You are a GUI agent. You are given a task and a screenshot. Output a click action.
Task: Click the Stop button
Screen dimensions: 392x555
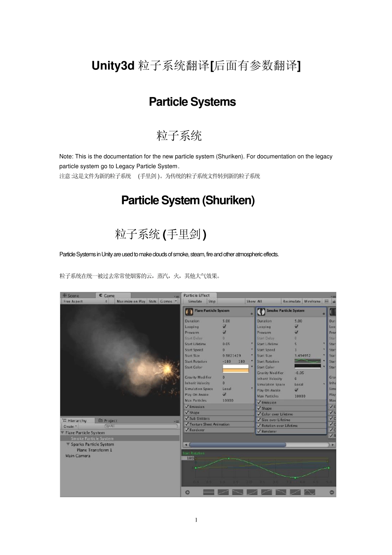(212, 301)
